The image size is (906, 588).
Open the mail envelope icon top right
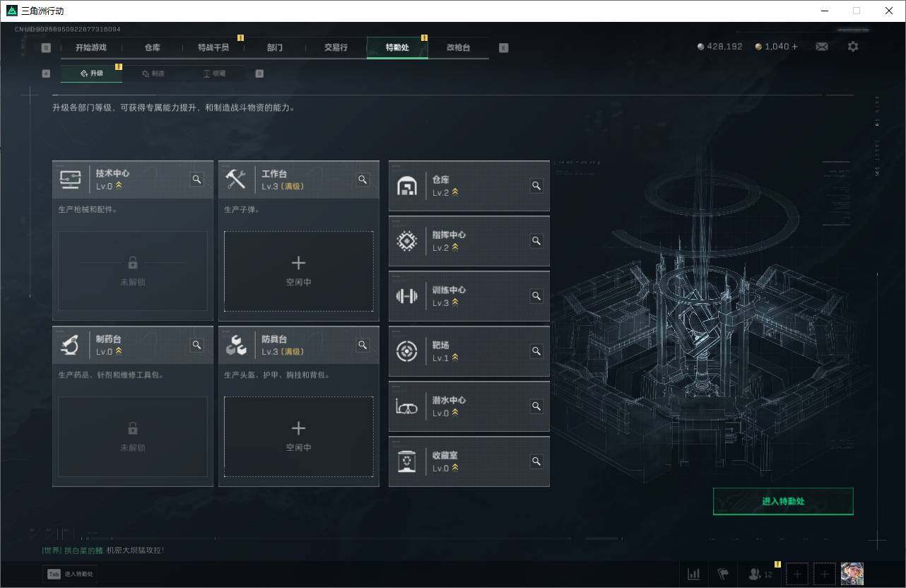pos(821,46)
